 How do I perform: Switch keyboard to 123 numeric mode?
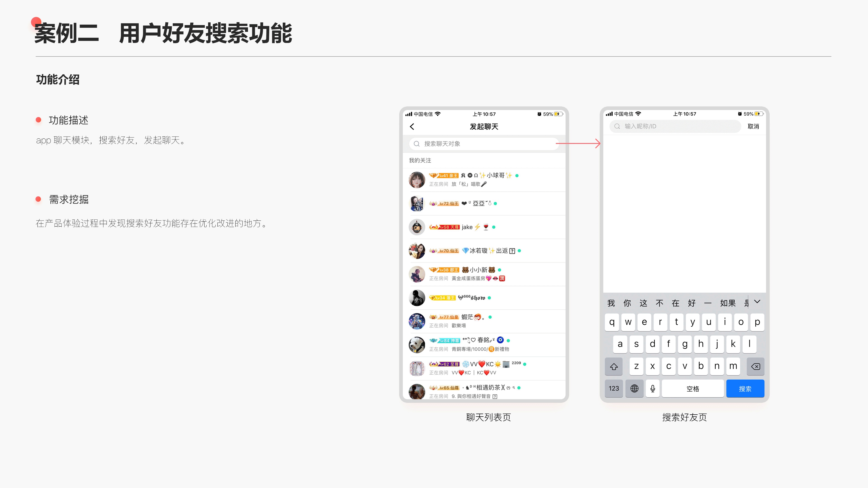(x=614, y=389)
